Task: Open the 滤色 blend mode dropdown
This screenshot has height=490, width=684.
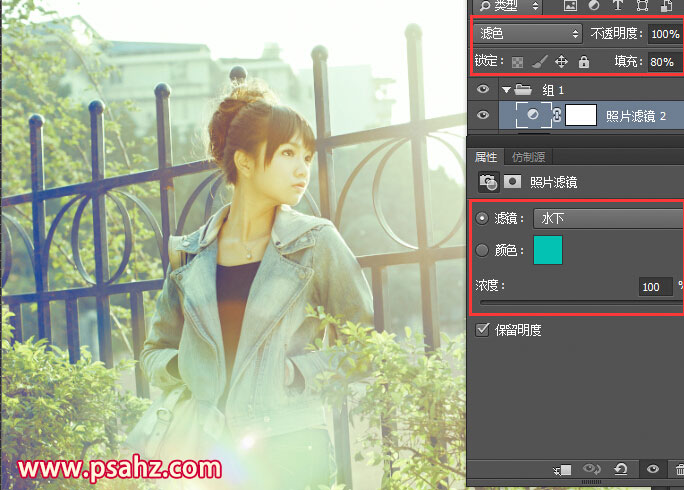Action: click(528, 33)
